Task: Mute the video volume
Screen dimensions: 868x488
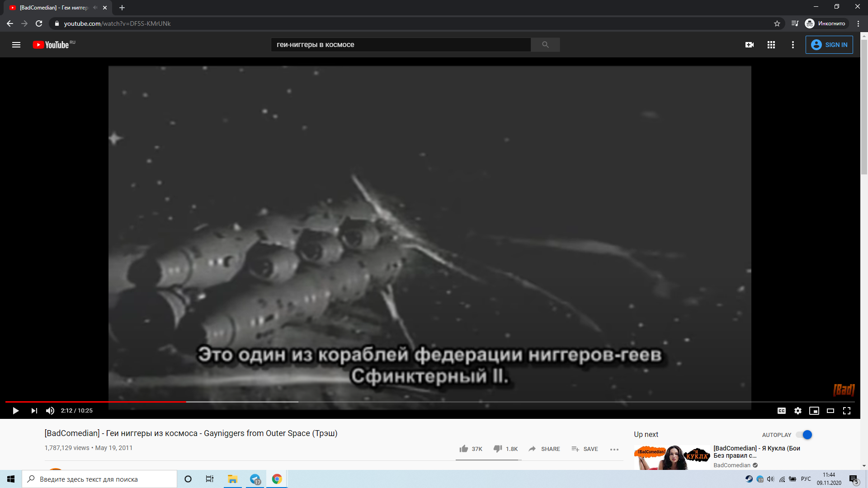Action: tap(50, 411)
